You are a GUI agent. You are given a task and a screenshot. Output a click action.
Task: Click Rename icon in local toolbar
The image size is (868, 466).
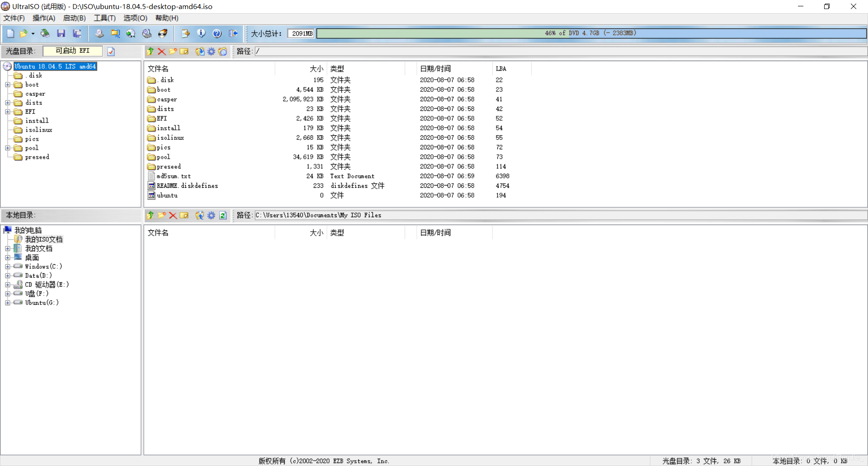pyautogui.click(x=184, y=215)
